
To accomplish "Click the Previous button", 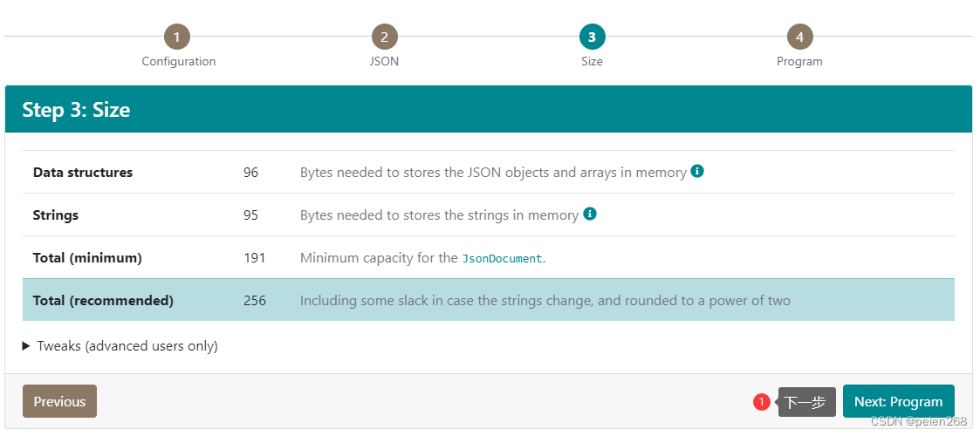I will (x=60, y=401).
